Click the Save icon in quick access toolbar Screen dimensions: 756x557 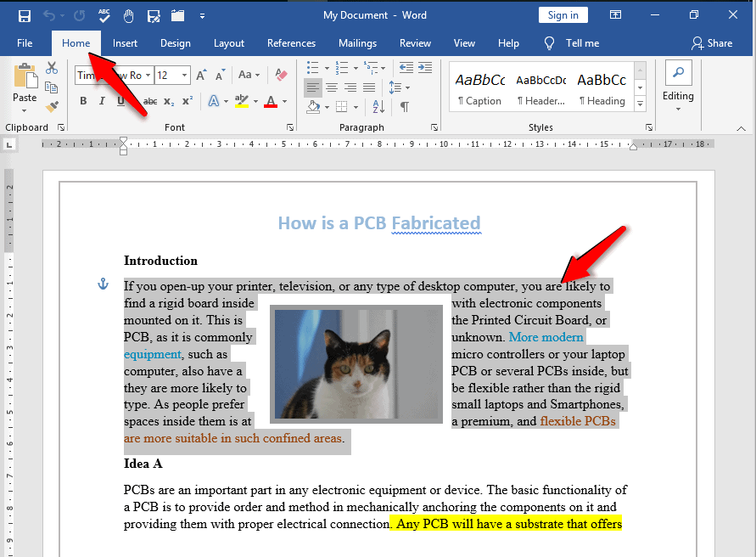click(24, 15)
